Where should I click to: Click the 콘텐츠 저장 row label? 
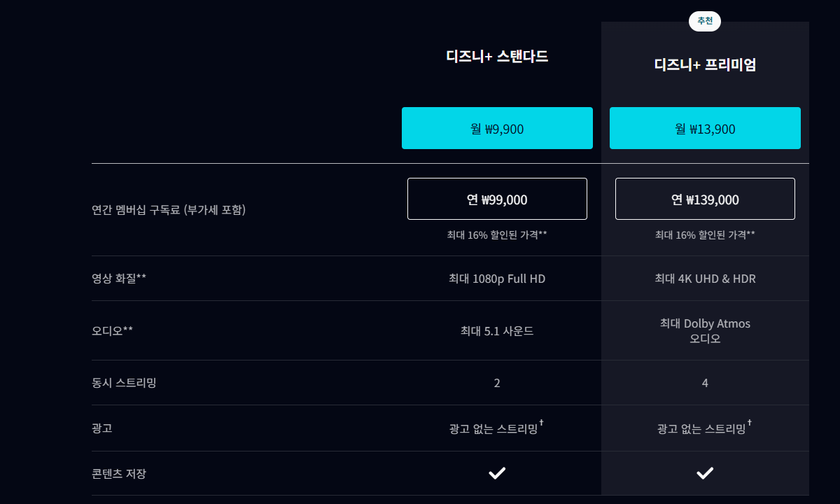click(x=119, y=474)
